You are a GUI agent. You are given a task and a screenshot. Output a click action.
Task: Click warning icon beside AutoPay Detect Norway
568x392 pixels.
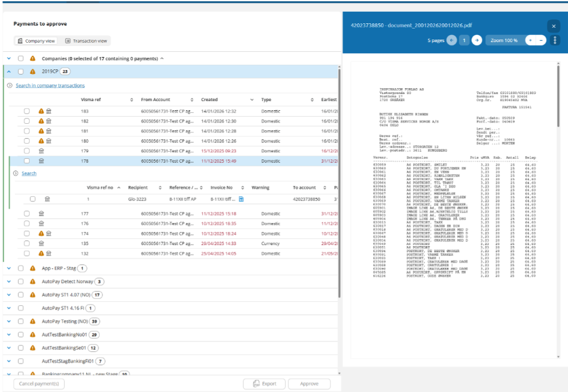click(x=32, y=281)
